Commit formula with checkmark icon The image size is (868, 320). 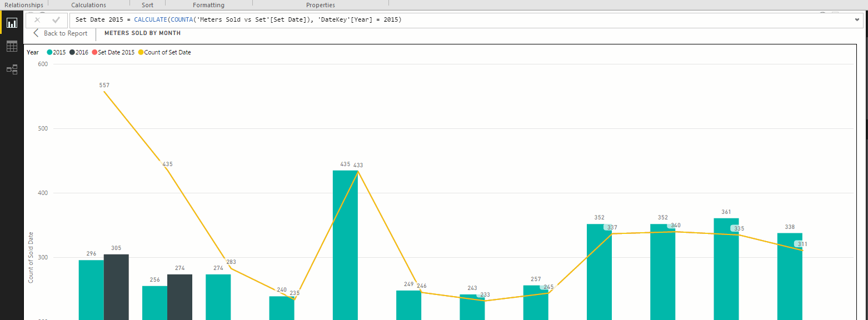tap(56, 20)
